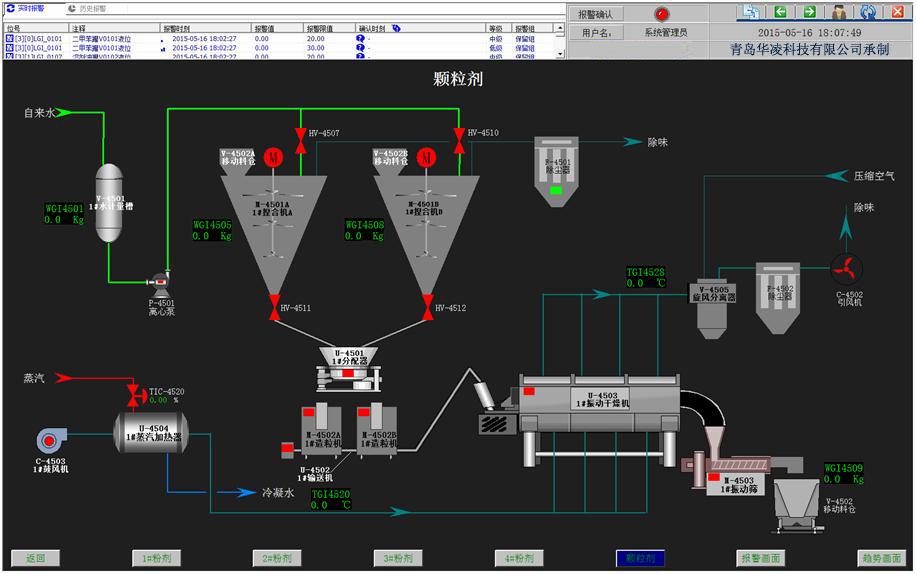Viewport: 916px width, 574px height.
Task: Open the user login icon
Action: (x=839, y=12)
